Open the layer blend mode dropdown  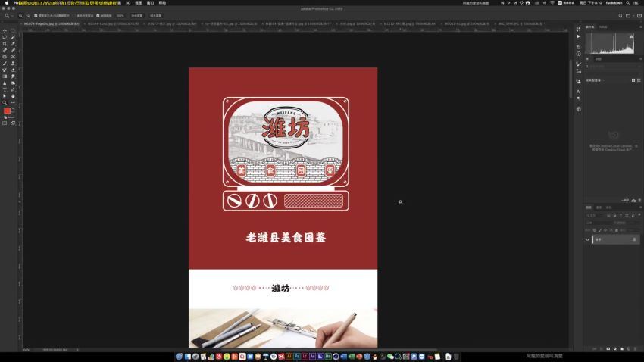[599, 223]
